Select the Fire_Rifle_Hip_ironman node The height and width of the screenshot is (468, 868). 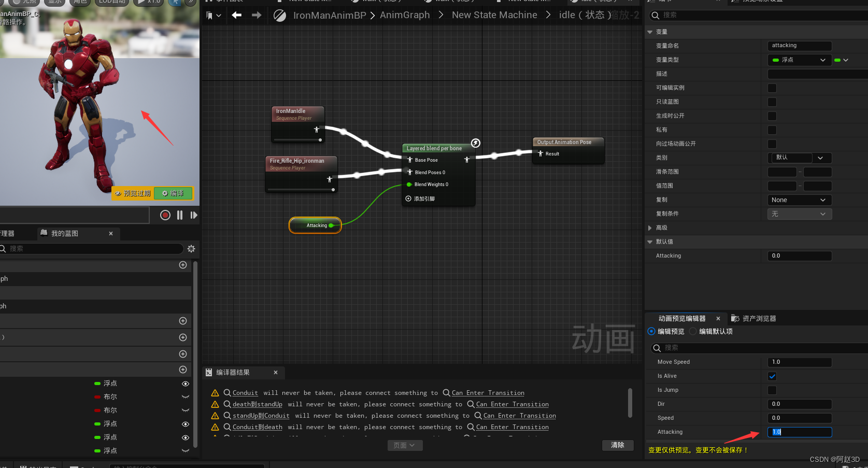click(x=301, y=174)
